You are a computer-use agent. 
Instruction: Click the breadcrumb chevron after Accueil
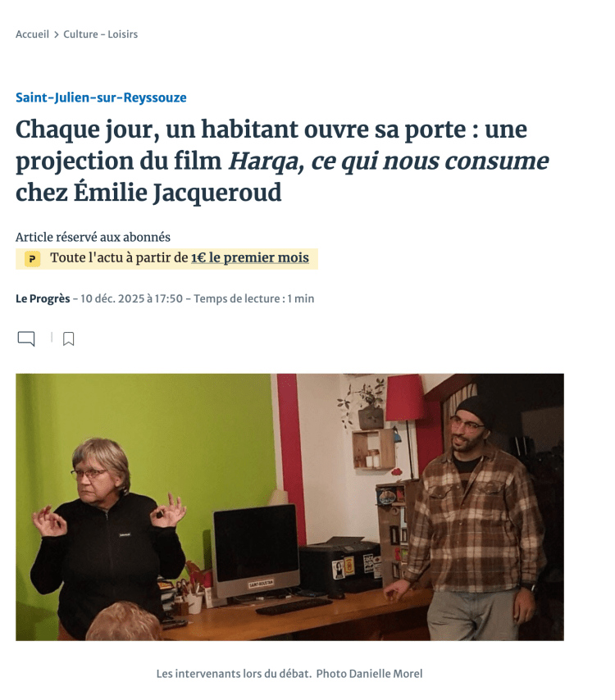(x=57, y=34)
